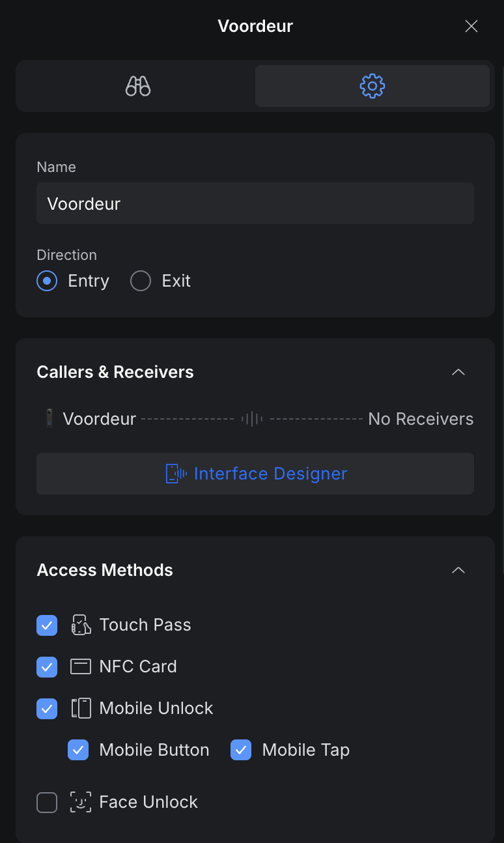
Task: Switch to the gear settings tab
Action: tap(372, 86)
